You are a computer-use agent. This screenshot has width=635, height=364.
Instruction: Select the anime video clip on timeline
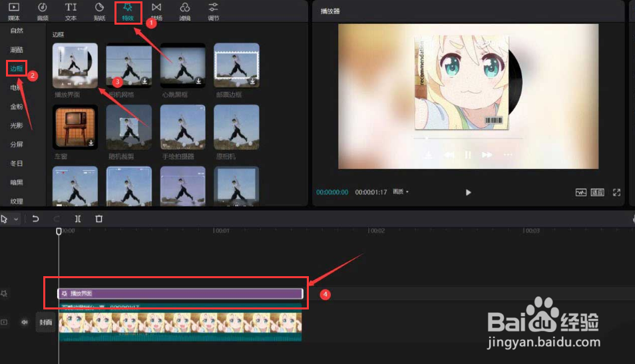coord(180,323)
